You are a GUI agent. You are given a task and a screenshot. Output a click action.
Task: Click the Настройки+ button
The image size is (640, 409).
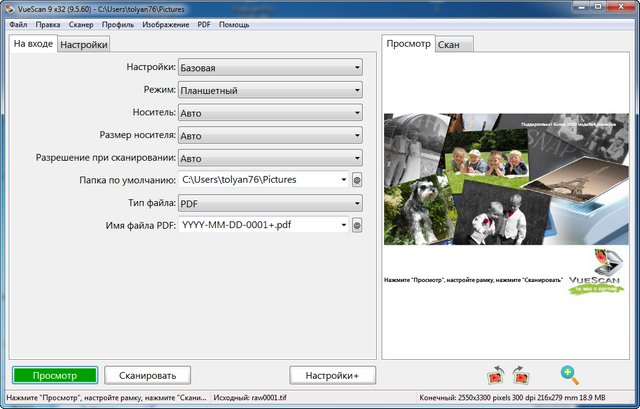click(x=333, y=376)
